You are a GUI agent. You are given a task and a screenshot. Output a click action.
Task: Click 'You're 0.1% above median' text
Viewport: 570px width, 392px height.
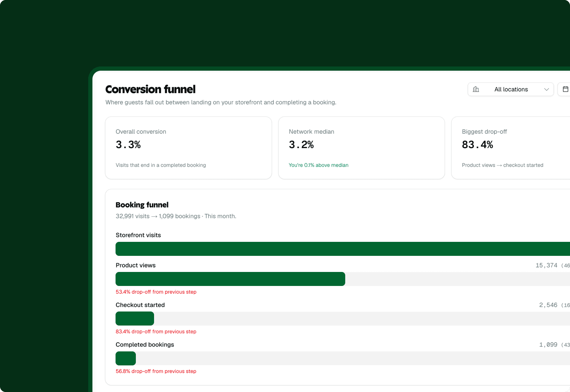319,165
